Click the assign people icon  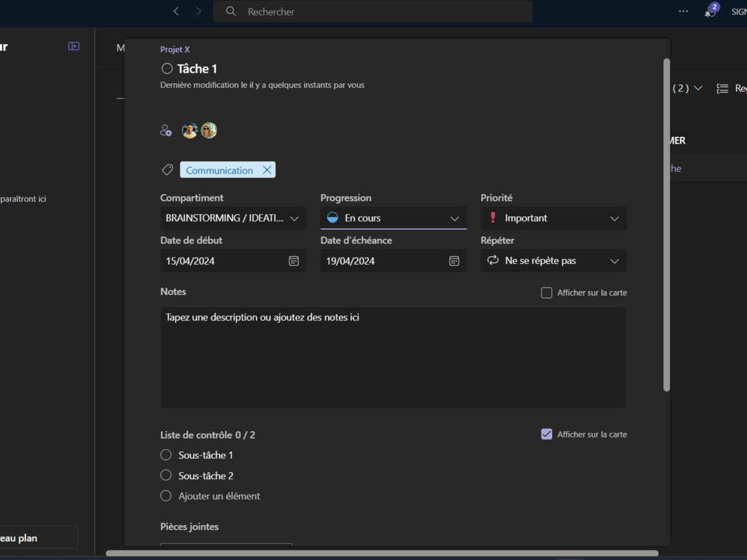pos(166,131)
